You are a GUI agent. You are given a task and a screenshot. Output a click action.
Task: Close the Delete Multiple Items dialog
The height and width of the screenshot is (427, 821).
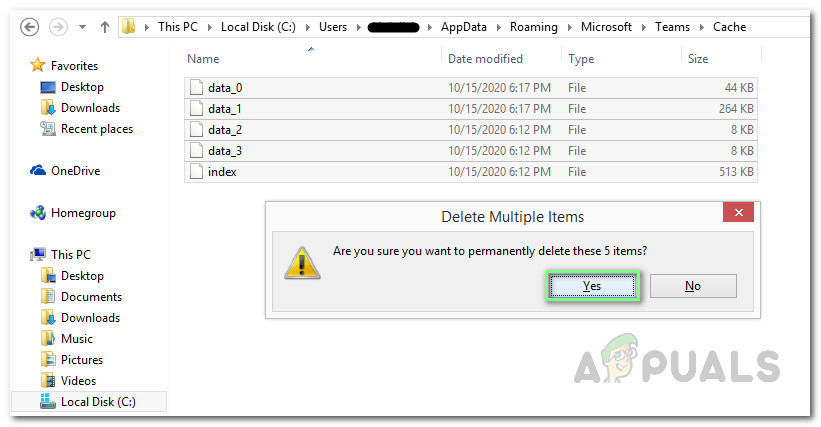point(738,214)
